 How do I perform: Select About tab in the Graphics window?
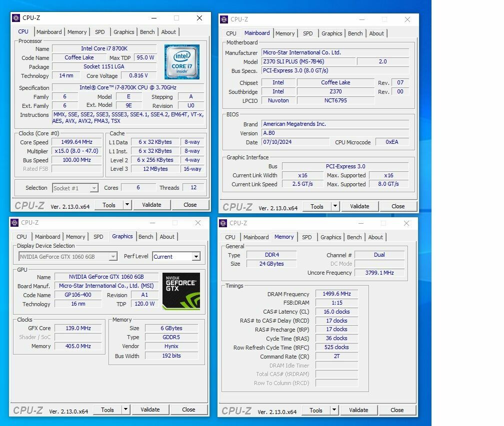(167, 237)
